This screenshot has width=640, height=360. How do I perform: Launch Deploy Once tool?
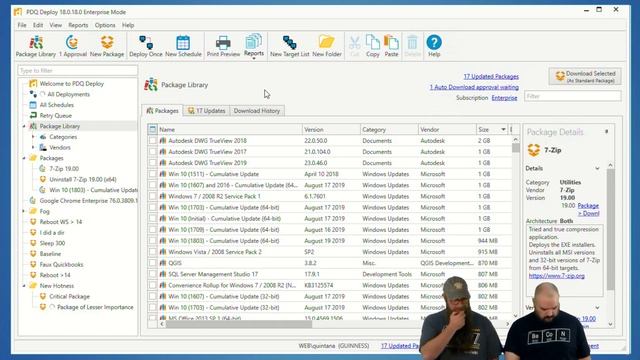[x=146, y=46]
